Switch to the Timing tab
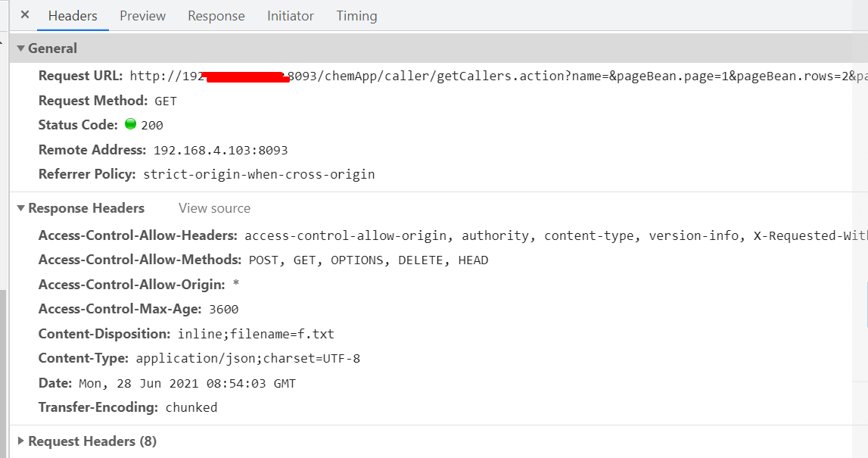 pyautogui.click(x=356, y=16)
